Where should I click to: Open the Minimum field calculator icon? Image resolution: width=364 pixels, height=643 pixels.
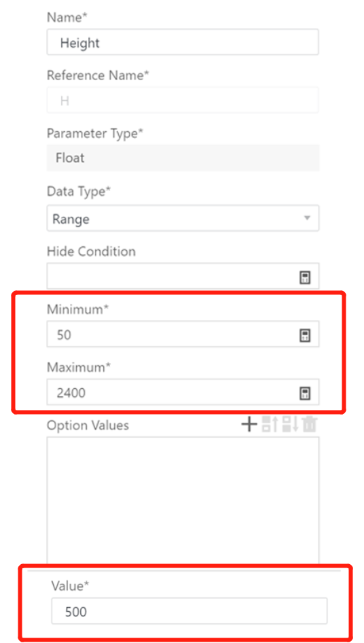tap(304, 336)
